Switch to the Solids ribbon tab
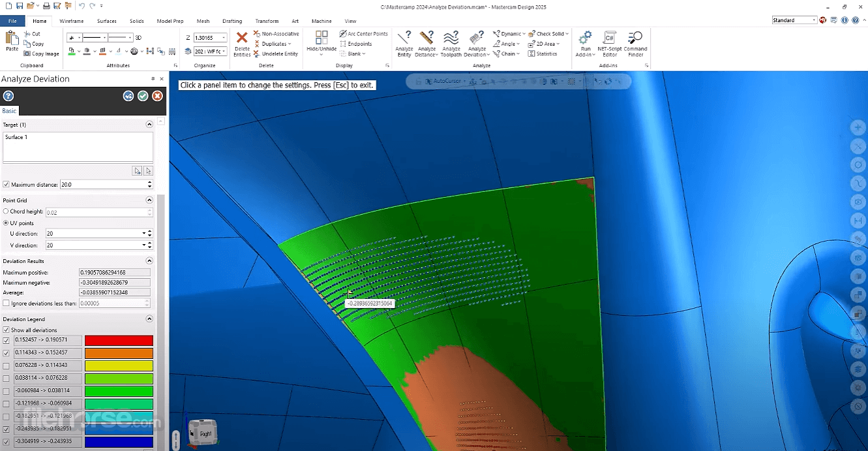Screen dimensions: 868x451 [137, 21]
